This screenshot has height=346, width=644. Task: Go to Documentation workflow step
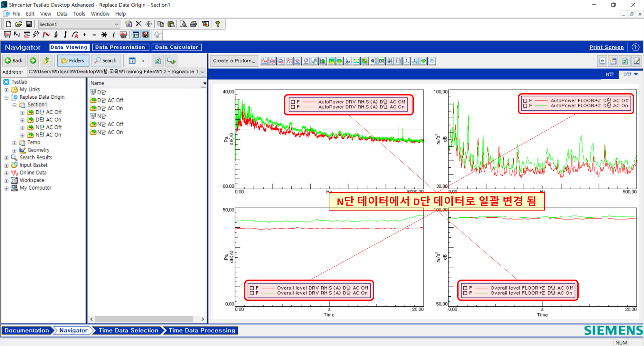(27, 331)
